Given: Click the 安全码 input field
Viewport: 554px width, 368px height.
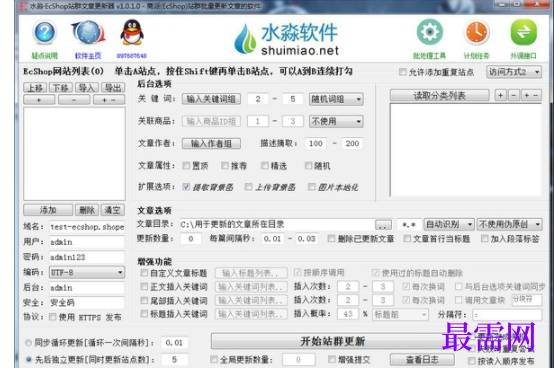Looking at the screenshot, I should 87,303.
